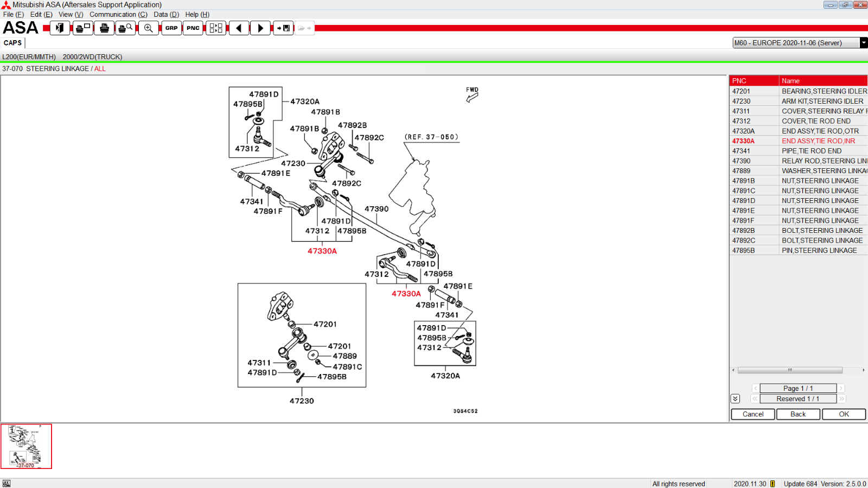Open the View menu
This screenshot has height=488, width=868.
click(x=71, y=15)
